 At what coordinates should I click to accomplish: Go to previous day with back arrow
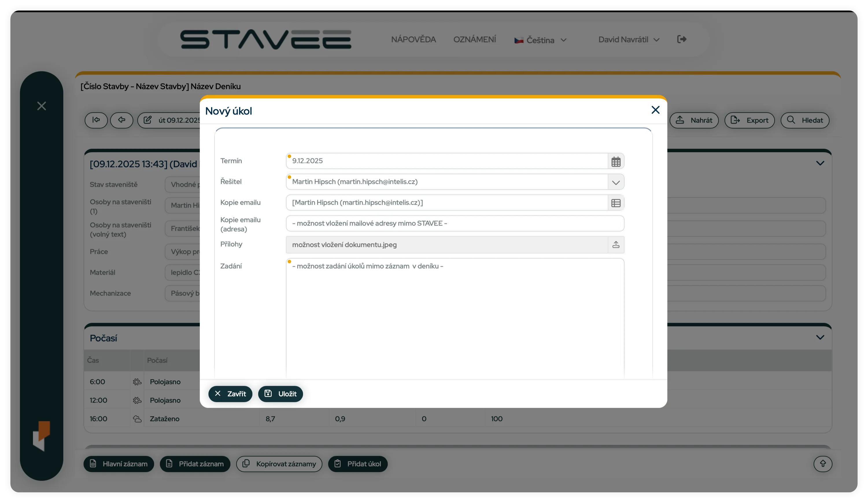point(122,120)
